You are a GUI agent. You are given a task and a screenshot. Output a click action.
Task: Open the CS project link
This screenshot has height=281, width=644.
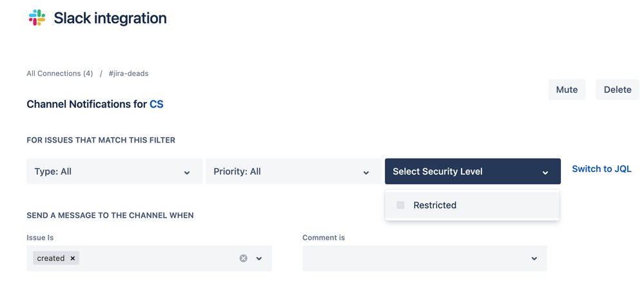[x=157, y=104]
